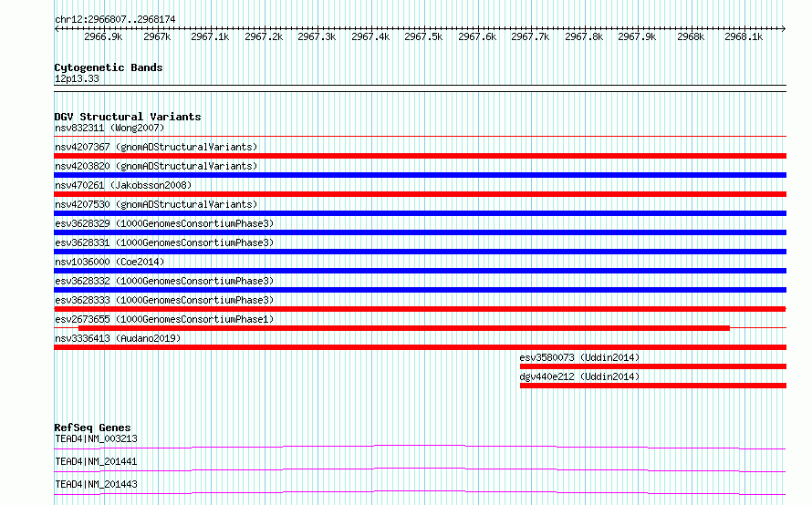The height and width of the screenshot is (505, 812).
Task: Click the 2967.3k ruler tick label
Action: tap(317, 36)
